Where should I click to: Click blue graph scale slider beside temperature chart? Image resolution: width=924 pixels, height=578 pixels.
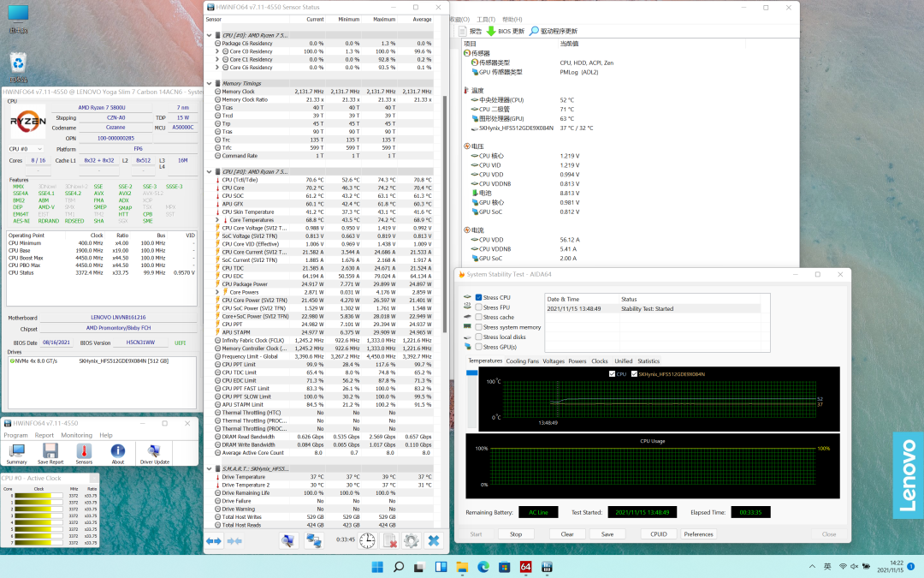[471, 372]
